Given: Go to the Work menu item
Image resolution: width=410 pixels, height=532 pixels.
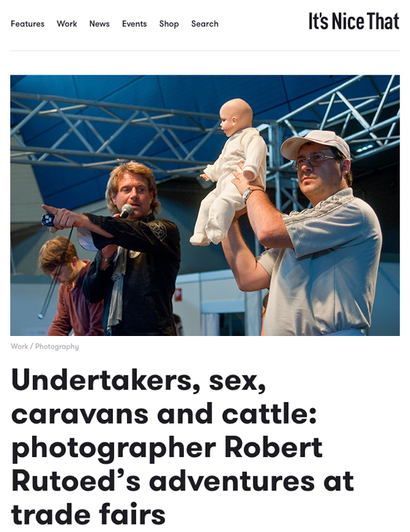Looking at the screenshot, I should click(67, 24).
